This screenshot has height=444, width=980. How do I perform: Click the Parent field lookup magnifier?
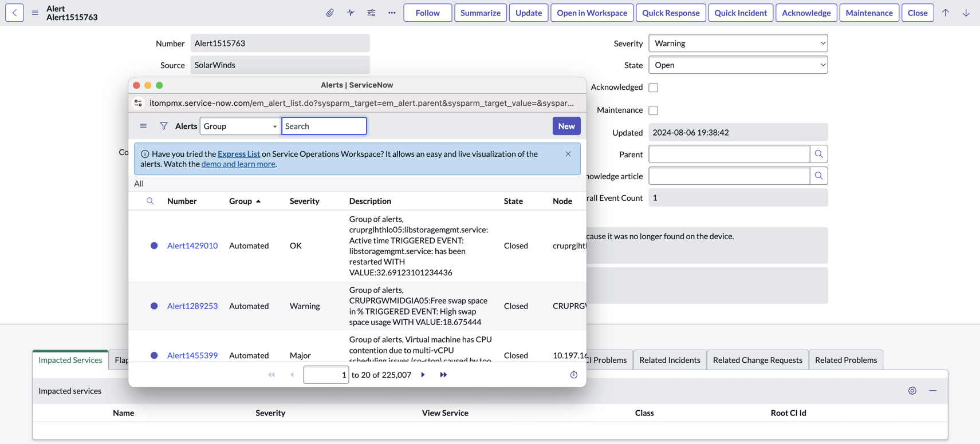click(x=818, y=154)
